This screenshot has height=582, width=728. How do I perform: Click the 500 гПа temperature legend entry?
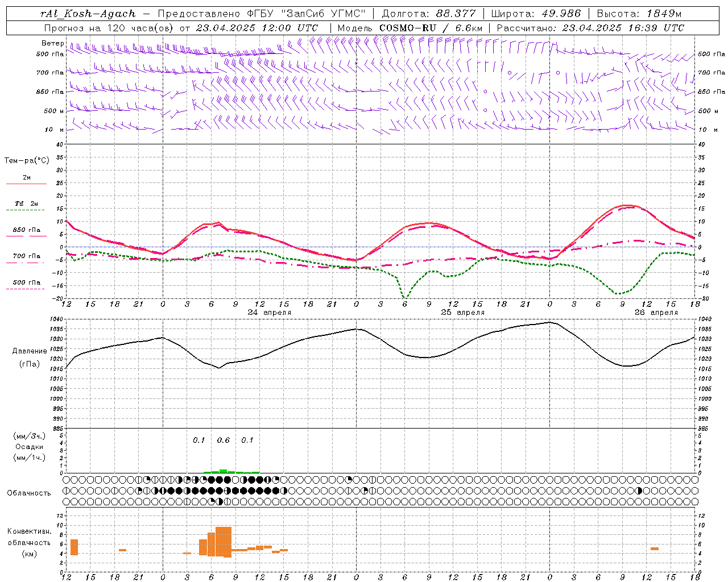click(26, 282)
